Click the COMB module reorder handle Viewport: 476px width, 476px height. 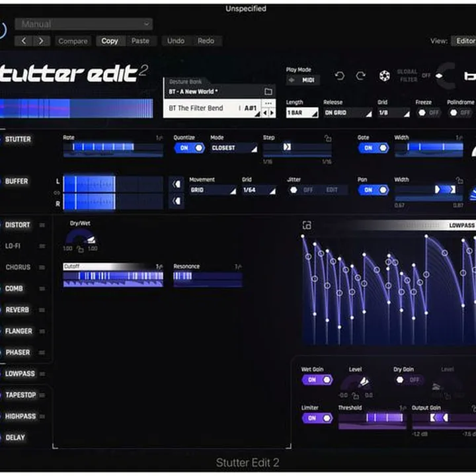pos(42,288)
